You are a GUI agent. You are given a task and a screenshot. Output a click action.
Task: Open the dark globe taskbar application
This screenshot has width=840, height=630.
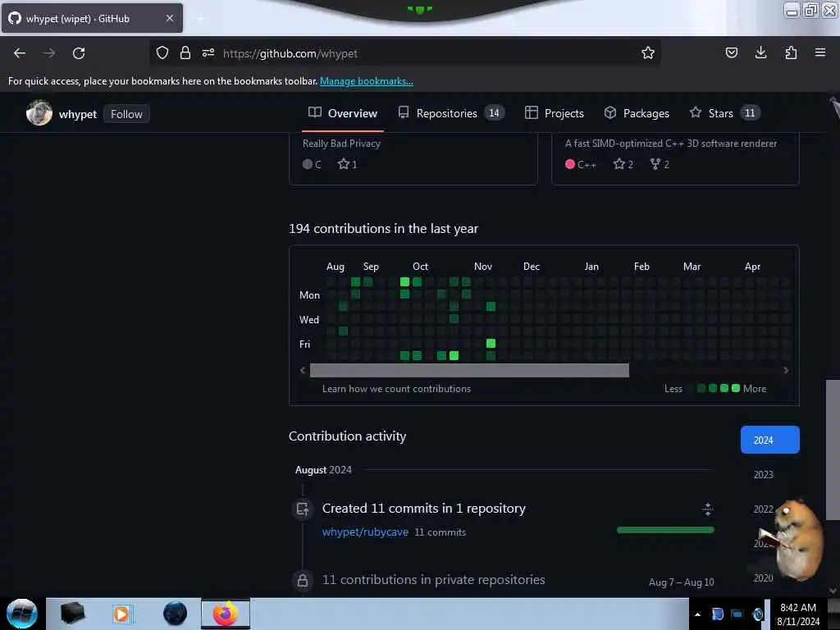click(175, 614)
